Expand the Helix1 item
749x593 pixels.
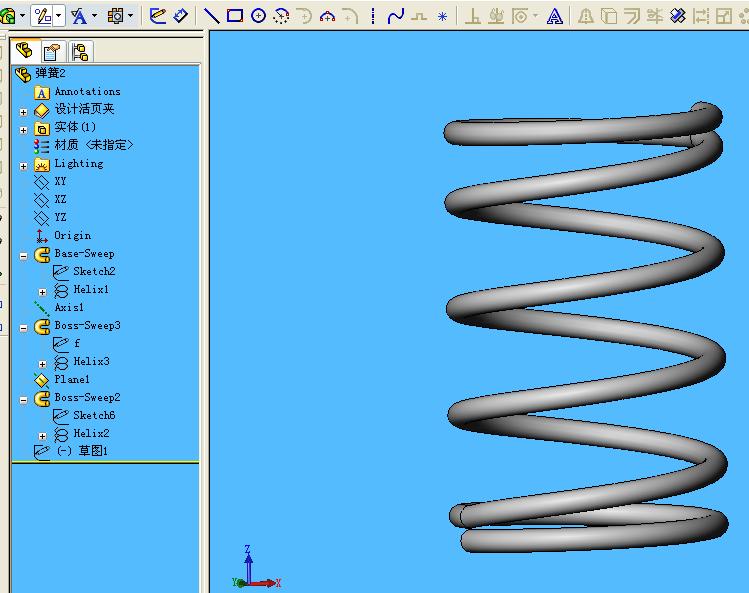(x=43, y=292)
